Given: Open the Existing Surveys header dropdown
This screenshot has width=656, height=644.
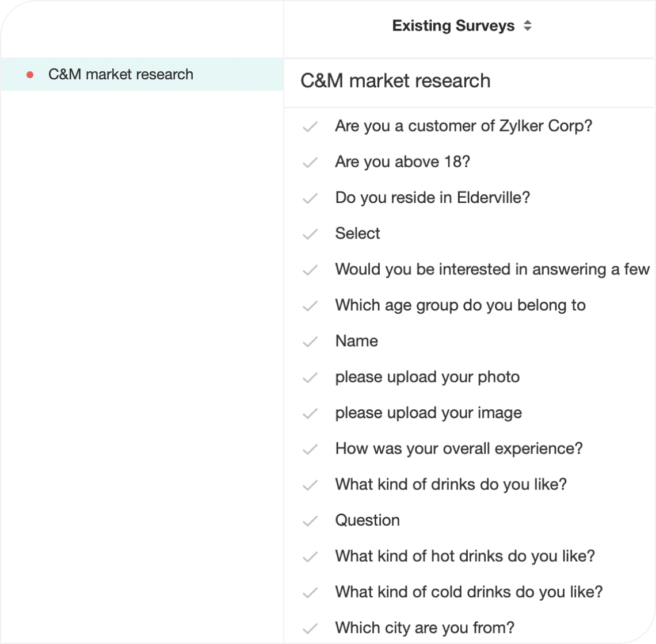Looking at the screenshot, I should (x=453, y=26).
